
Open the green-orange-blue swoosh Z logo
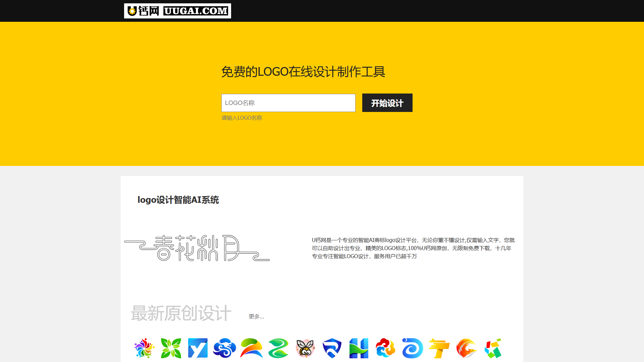(252, 348)
